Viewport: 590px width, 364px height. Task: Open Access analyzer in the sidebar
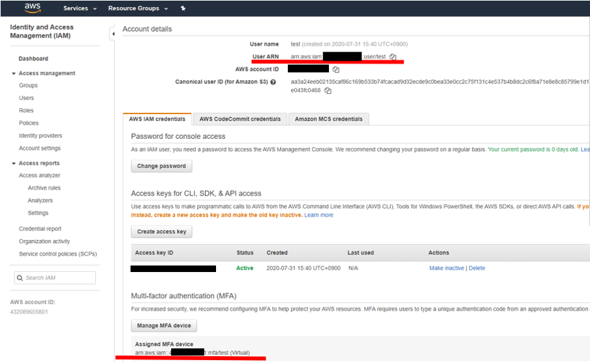tap(40, 175)
